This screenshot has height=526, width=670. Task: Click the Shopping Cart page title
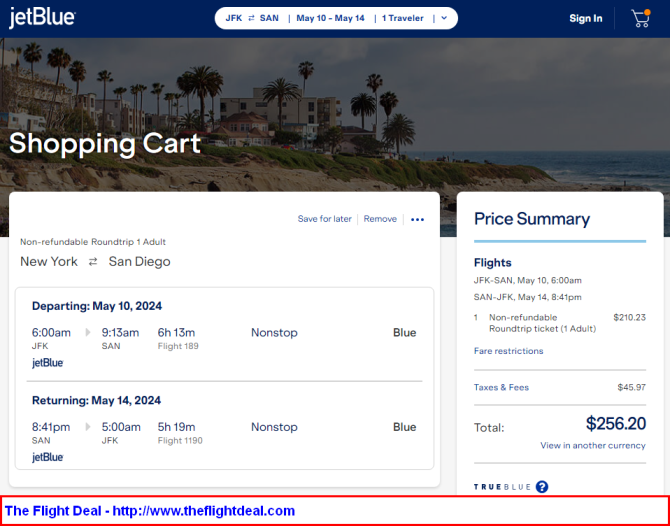[105, 143]
